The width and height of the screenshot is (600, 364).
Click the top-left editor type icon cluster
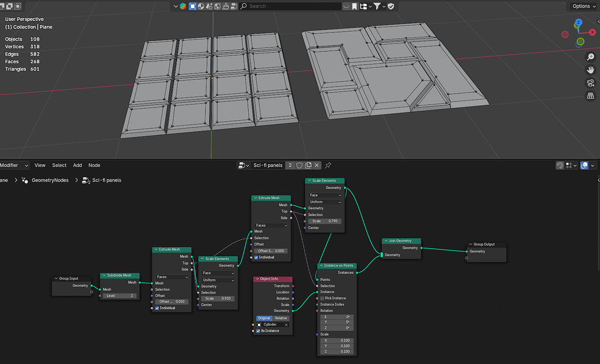[10, 6]
